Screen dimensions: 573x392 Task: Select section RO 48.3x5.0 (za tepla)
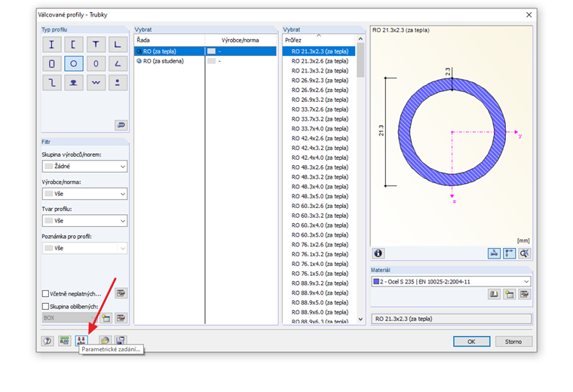click(320, 196)
